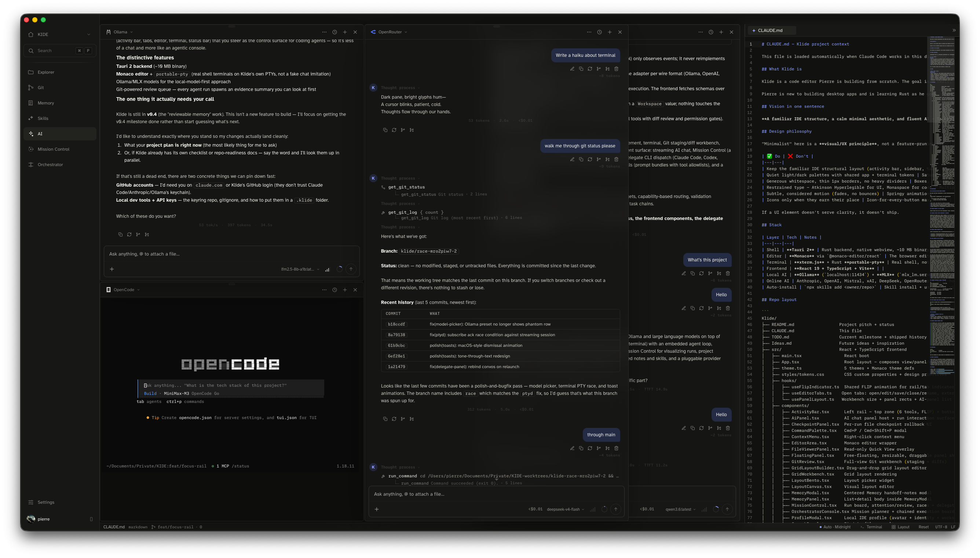This screenshot has width=980, height=558.
Task: Click the OpenRouter chat message input
Action: pyautogui.click(x=496, y=494)
